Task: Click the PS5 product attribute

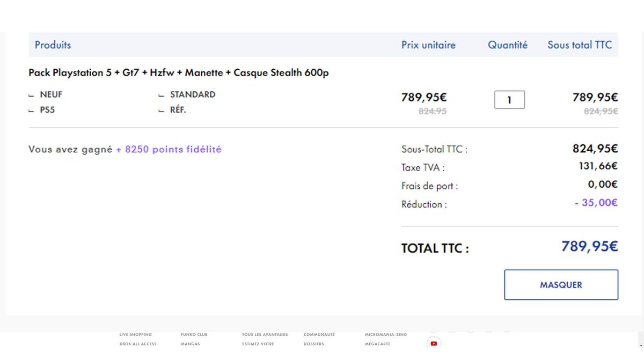Action: (47, 110)
